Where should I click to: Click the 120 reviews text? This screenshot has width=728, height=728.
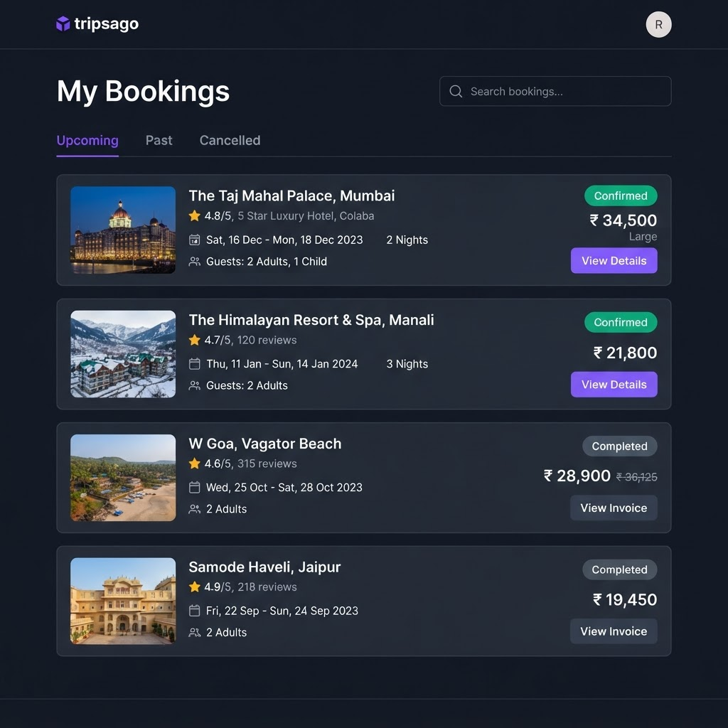(x=267, y=340)
